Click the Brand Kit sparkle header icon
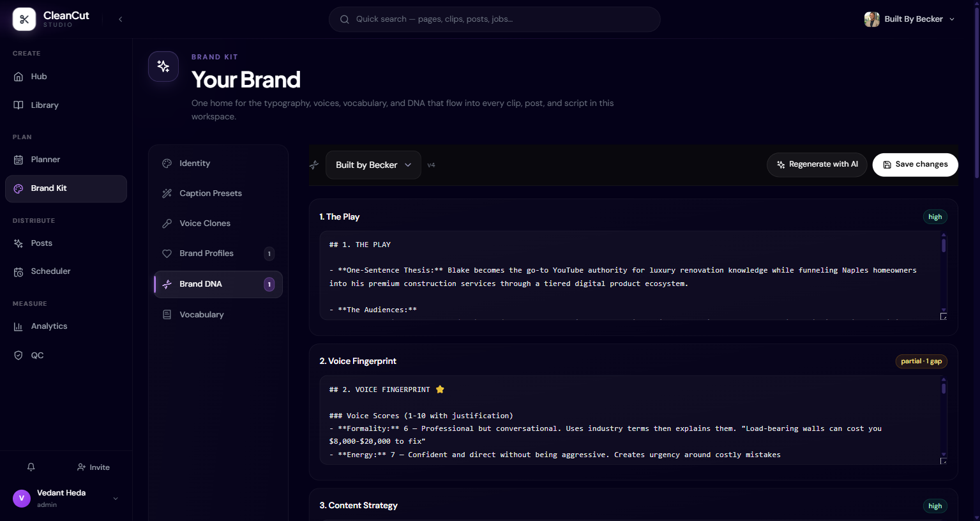 [163, 66]
